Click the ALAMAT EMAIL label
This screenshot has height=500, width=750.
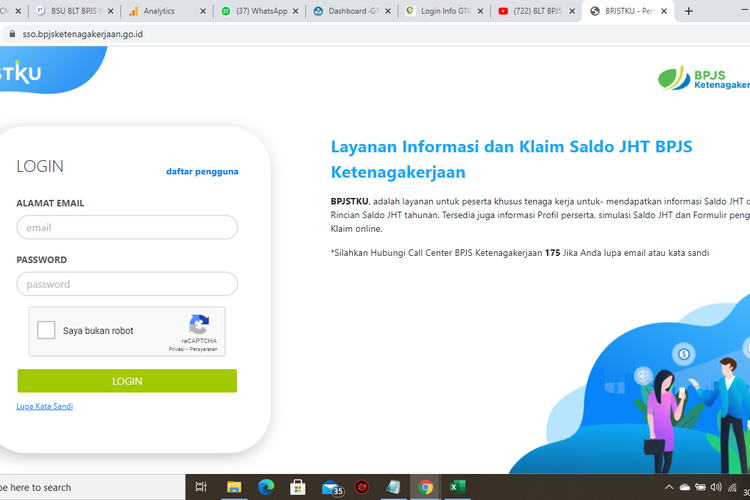point(50,203)
